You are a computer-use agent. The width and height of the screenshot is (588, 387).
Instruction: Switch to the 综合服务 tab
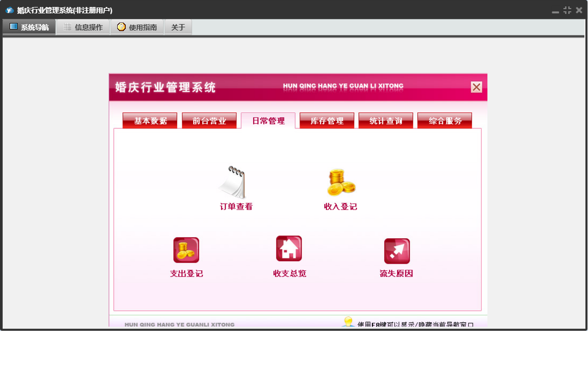tap(445, 120)
